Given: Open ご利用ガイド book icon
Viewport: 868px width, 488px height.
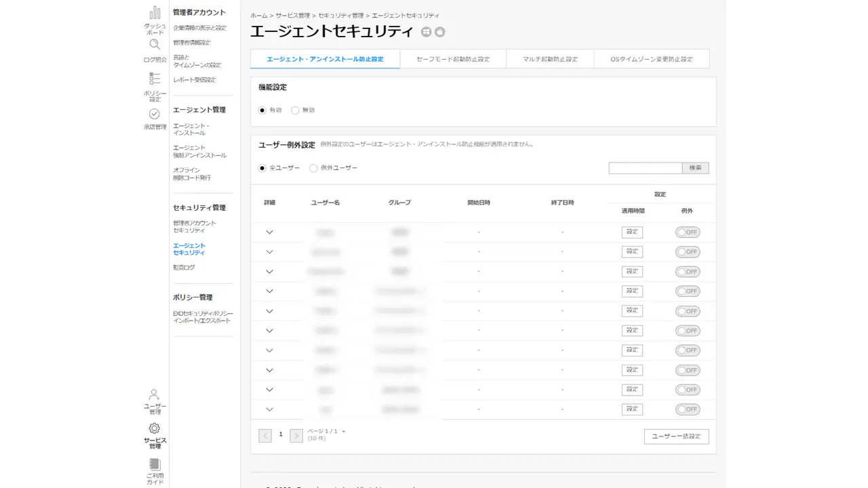Looking at the screenshot, I should click(155, 465).
